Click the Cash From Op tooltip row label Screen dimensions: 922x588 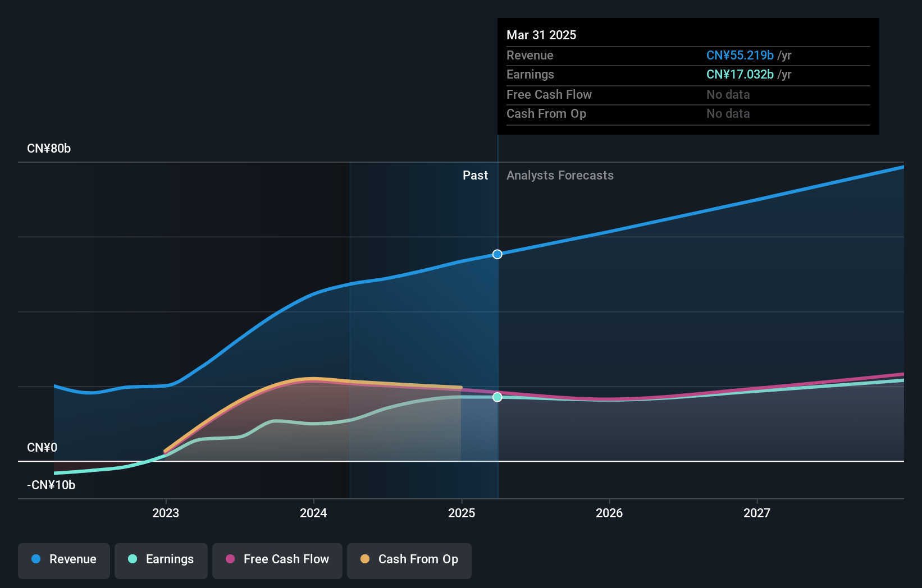546,114
